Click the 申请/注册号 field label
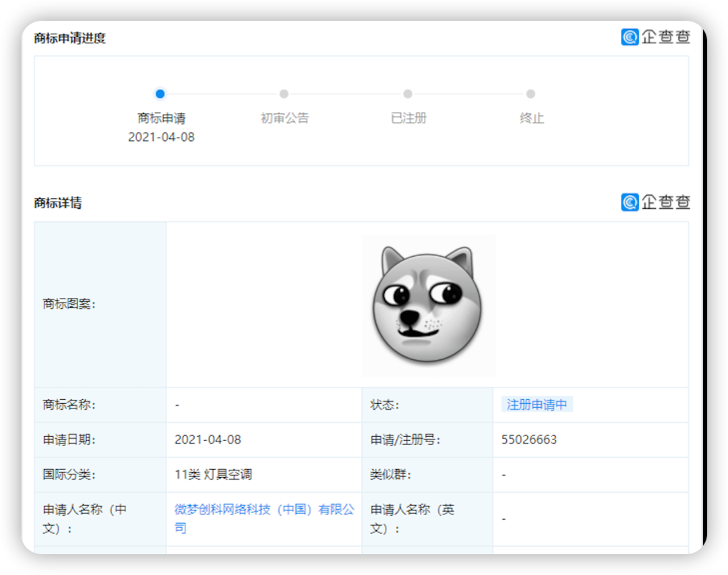This screenshot has width=728, height=575. [x=405, y=440]
